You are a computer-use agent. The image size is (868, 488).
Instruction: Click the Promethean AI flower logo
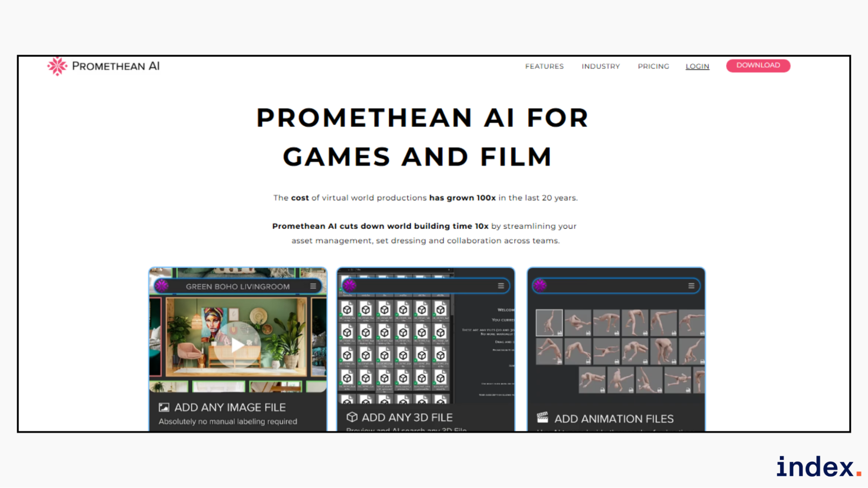click(x=57, y=66)
